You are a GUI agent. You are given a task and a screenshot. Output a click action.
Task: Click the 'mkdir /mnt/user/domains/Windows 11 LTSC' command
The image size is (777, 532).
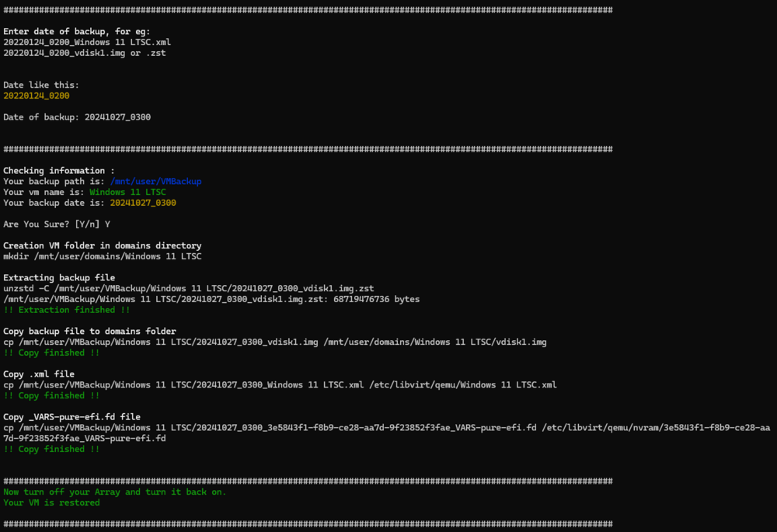pos(102,256)
